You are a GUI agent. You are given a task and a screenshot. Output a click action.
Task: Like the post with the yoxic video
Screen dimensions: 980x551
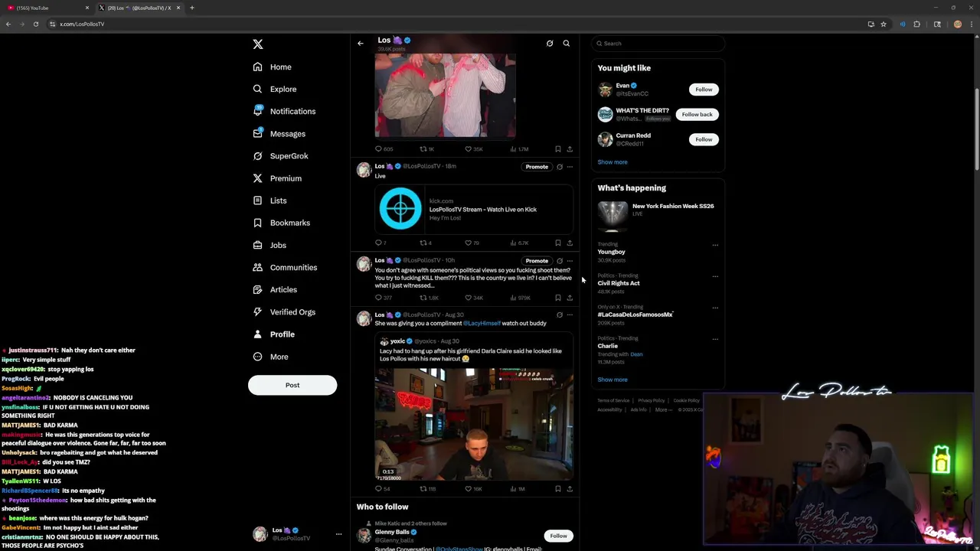469,489
